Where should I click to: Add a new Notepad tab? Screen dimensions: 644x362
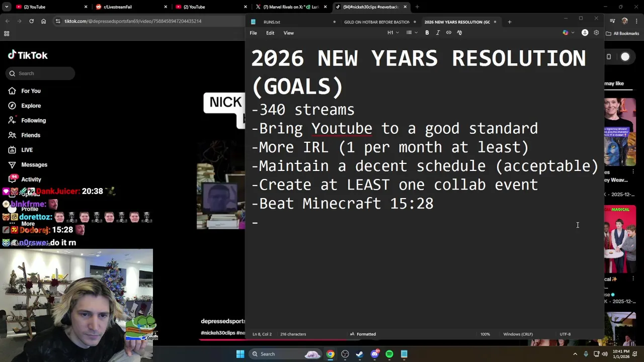(x=509, y=22)
